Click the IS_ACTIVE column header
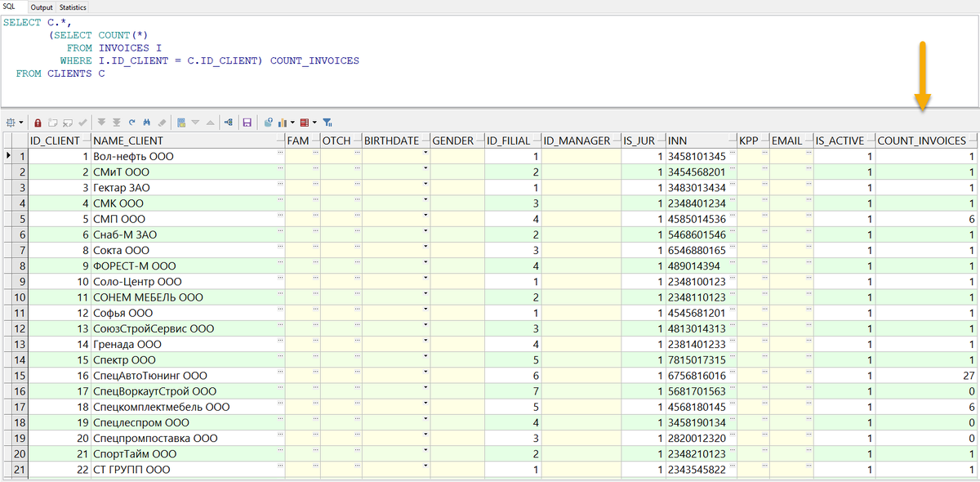The width and height of the screenshot is (980, 482). [x=844, y=141]
